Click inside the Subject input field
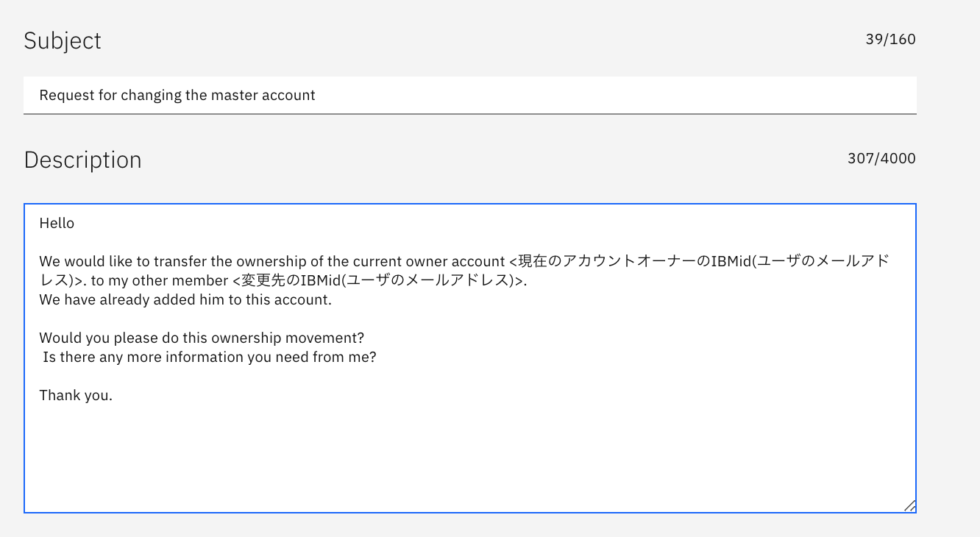 click(x=471, y=95)
